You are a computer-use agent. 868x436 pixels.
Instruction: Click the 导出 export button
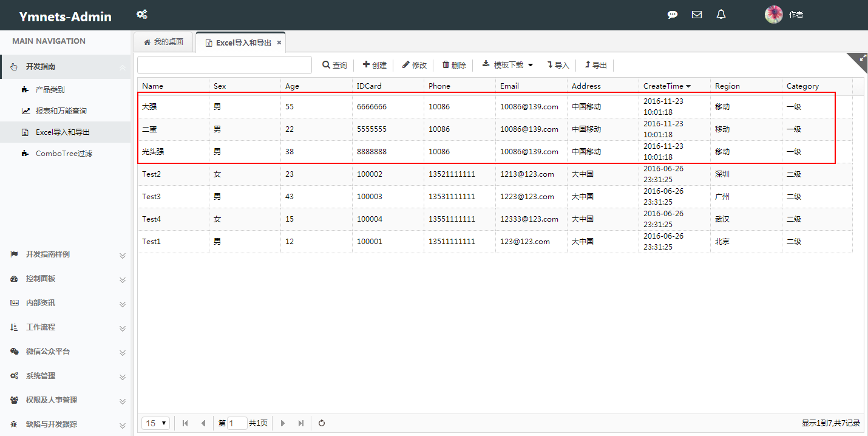click(596, 65)
